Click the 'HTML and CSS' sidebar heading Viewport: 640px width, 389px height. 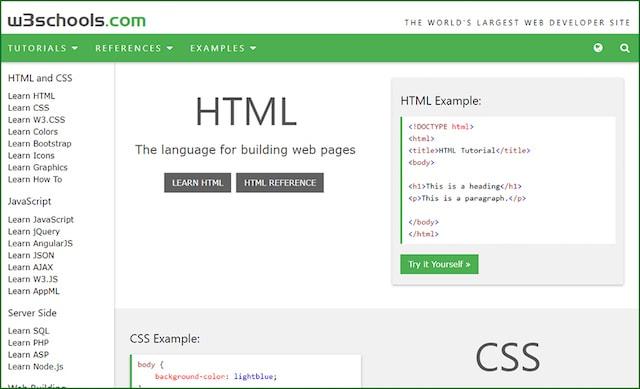pos(40,78)
